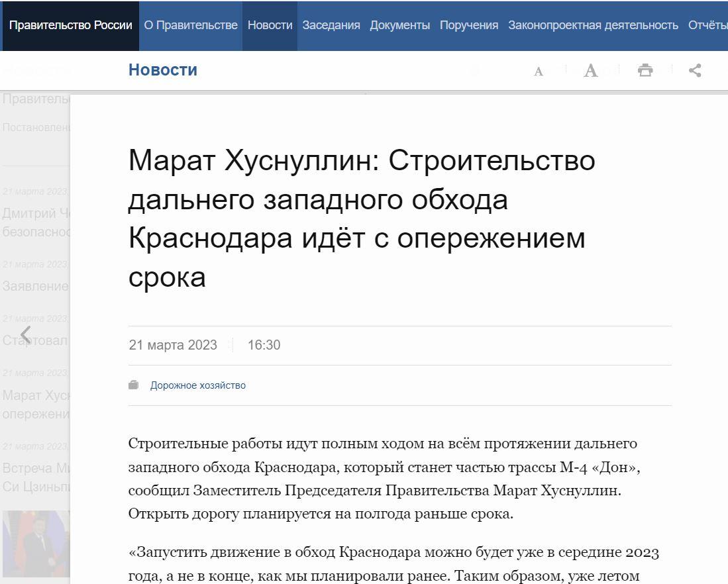728x584 pixels.
Task: Open the share icon menu
Action: pos(695,70)
